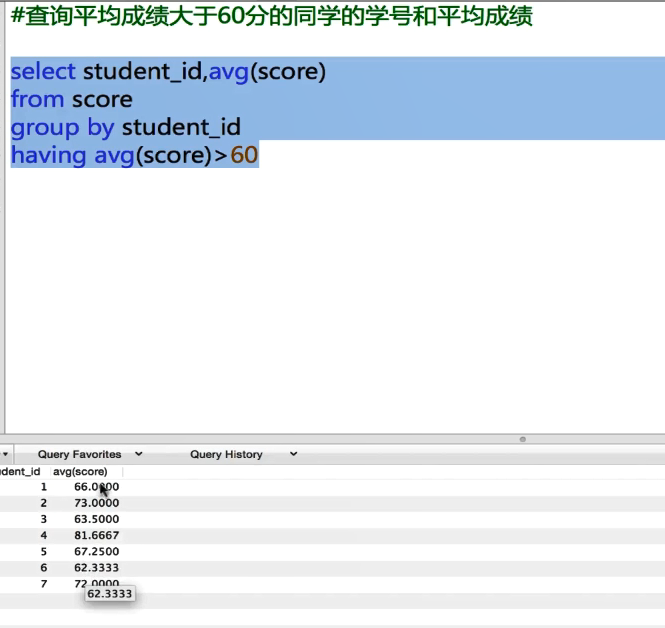
Task: Select student_id cell with value 1
Action: click(44, 487)
